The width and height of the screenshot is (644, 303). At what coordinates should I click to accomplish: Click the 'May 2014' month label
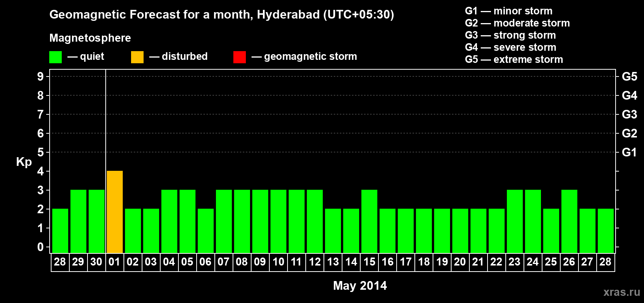click(360, 286)
